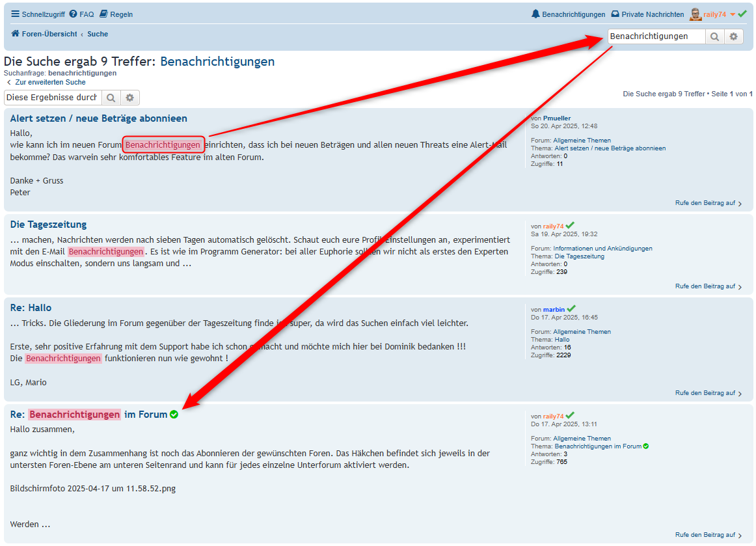Click the magnifier beside 'Diese Ergebnisse durchsuchen'
This screenshot has width=756, height=546.
[x=111, y=98]
